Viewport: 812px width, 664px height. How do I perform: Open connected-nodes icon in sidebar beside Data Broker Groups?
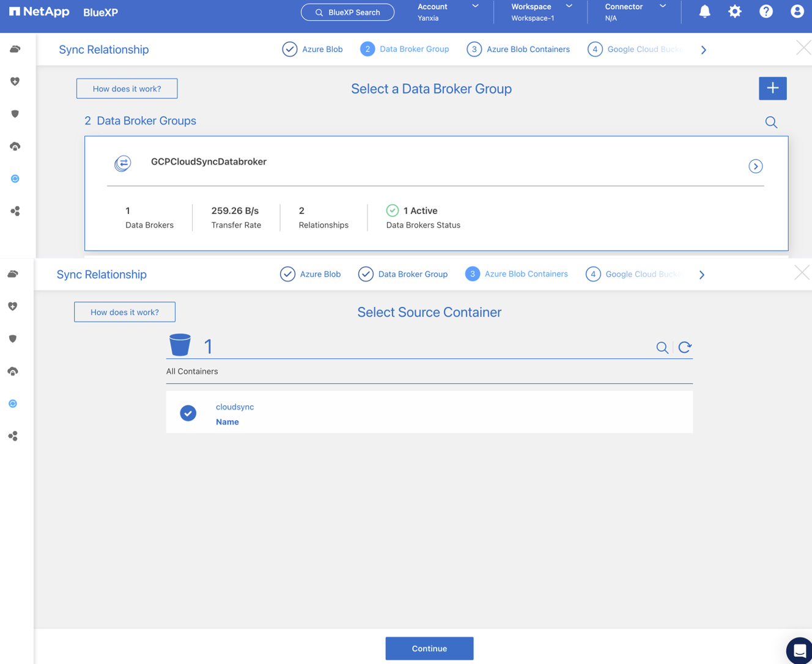(15, 211)
